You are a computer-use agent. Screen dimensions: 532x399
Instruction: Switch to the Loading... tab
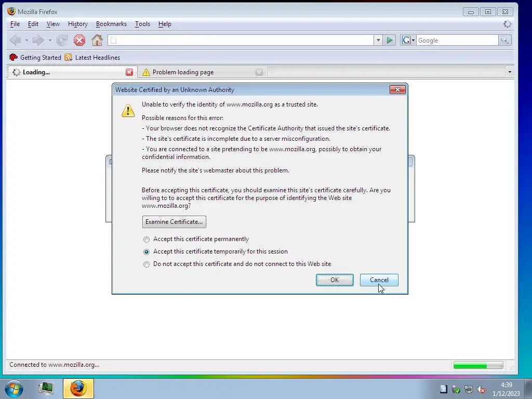tap(72, 72)
